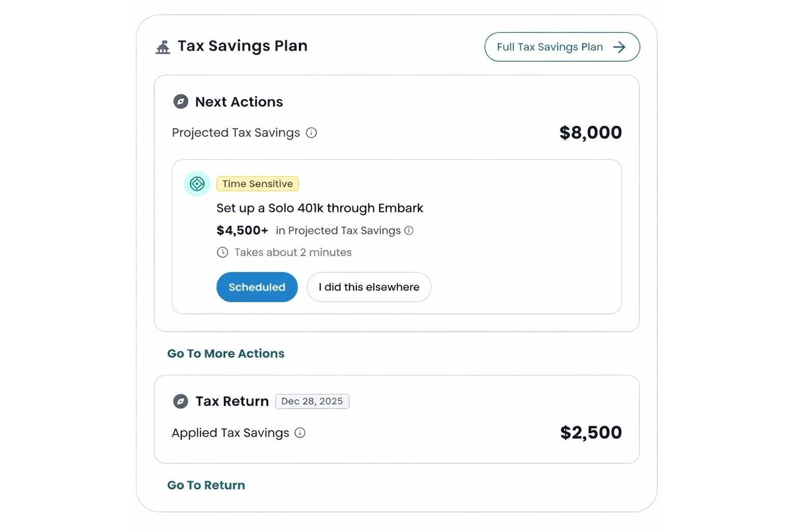Expand the Next Actions section
795x532 pixels.
pyautogui.click(x=239, y=101)
